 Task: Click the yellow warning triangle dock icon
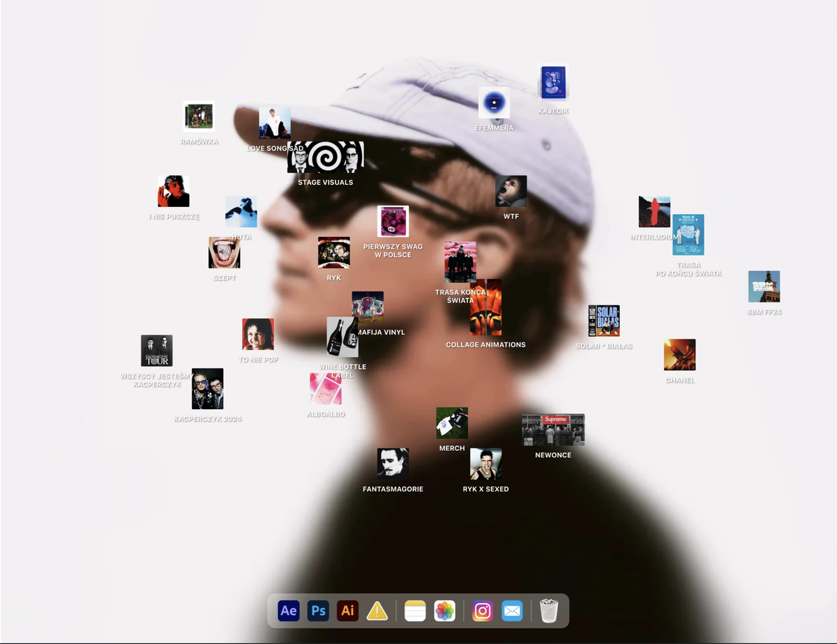click(x=377, y=611)
